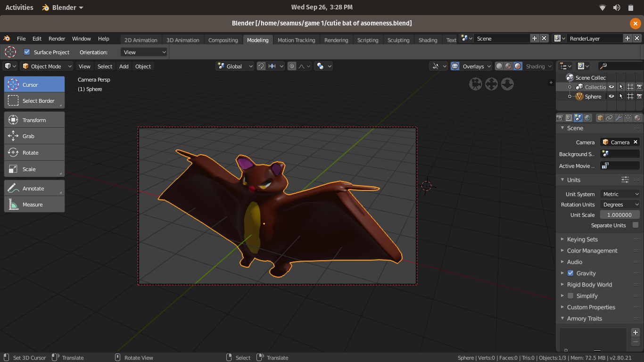Open the Unit System Metric dropdown
This screenshot has width=644, height=362.
pos(620,194)
